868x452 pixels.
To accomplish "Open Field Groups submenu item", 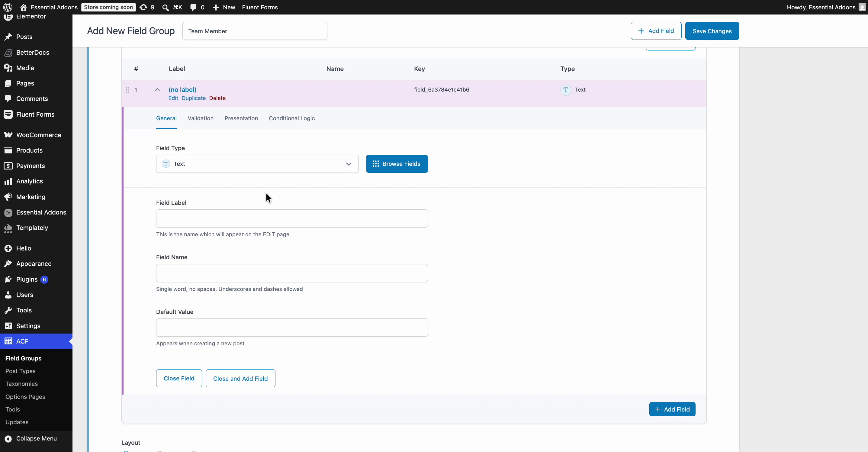I will click(23, 358).
